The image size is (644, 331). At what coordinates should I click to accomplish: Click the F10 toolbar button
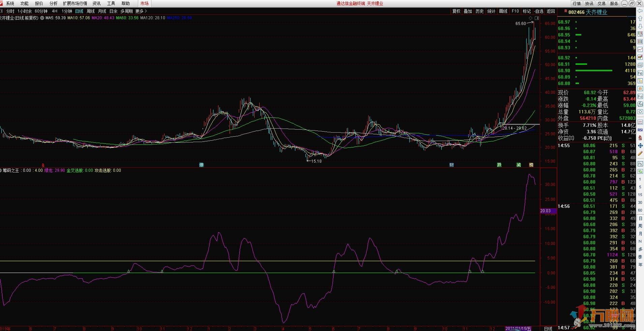(515, 11)
